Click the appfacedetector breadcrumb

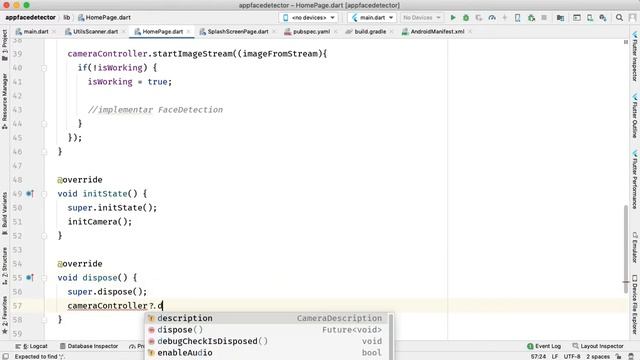pos(31,17)
